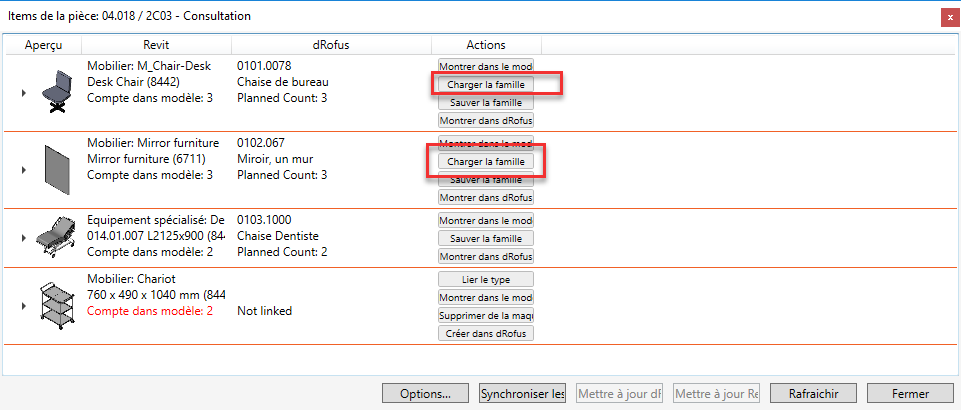Expand the Mirror furniture row arrow
Viewport: 961px width, 410px height.
coord(23,170)
